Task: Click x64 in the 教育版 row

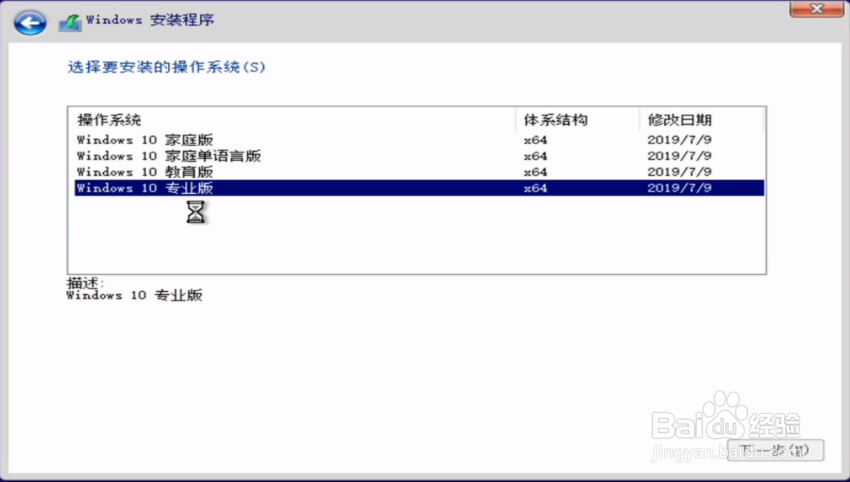Action: click(x=535, y=172)
